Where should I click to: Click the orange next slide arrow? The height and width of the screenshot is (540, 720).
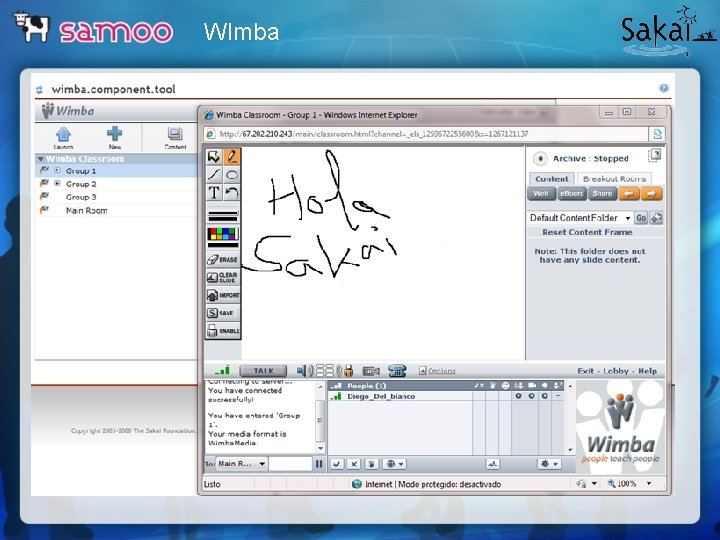[652, 194]
